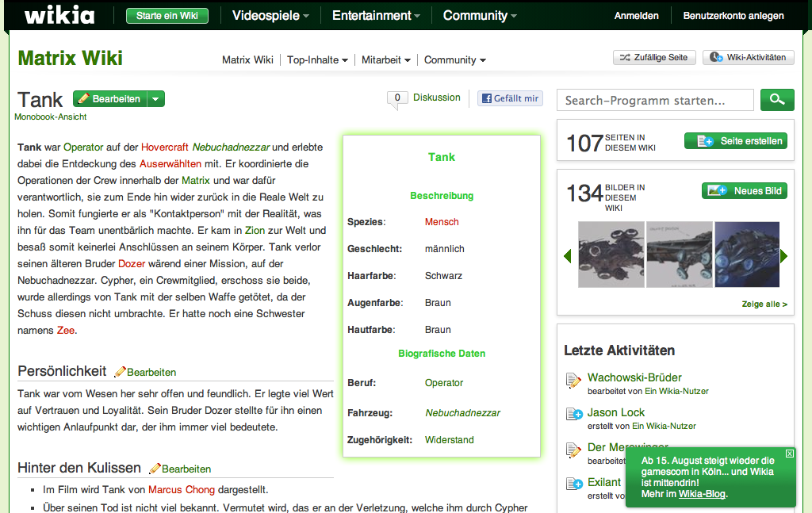
Task: Open the arrow dropdown beside Bearbeiten
Action: point(156,99)
